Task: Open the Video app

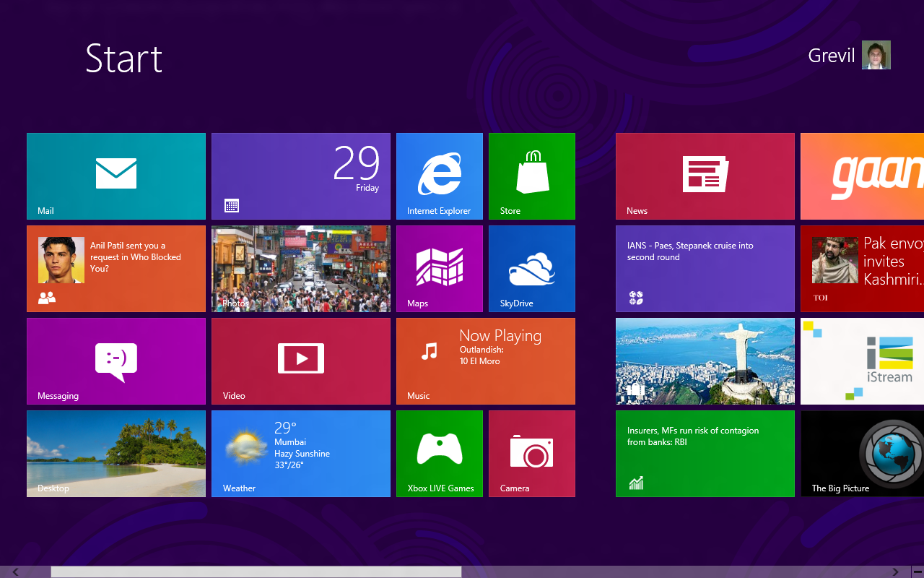Action: 300,361
